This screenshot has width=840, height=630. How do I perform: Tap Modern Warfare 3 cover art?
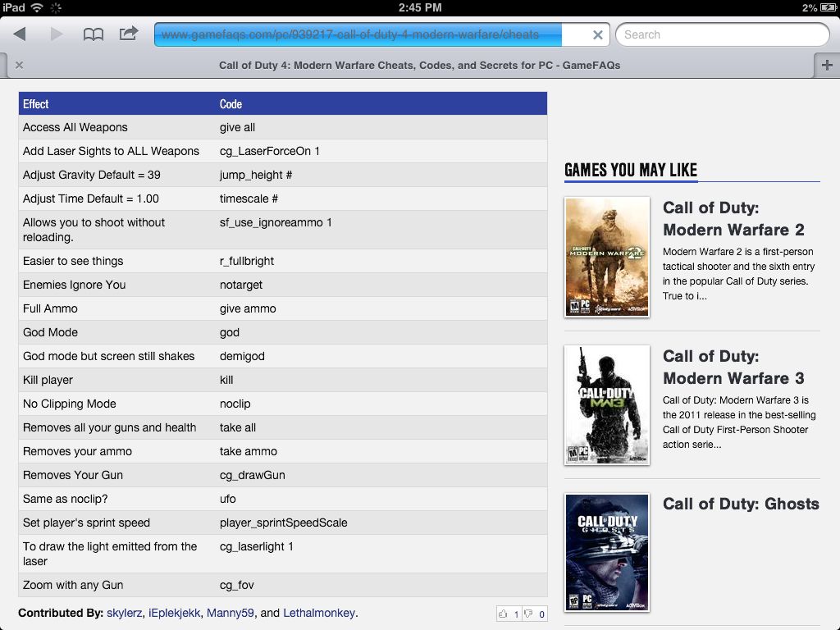pos(607,404)
